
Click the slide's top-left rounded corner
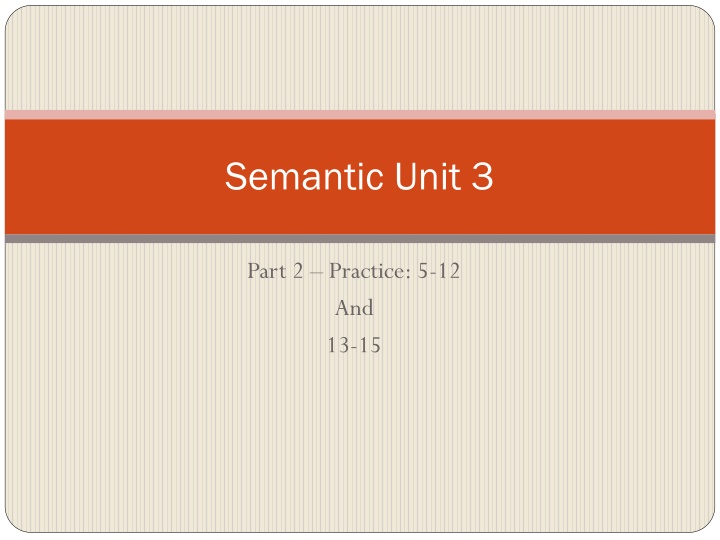[14, 15]
